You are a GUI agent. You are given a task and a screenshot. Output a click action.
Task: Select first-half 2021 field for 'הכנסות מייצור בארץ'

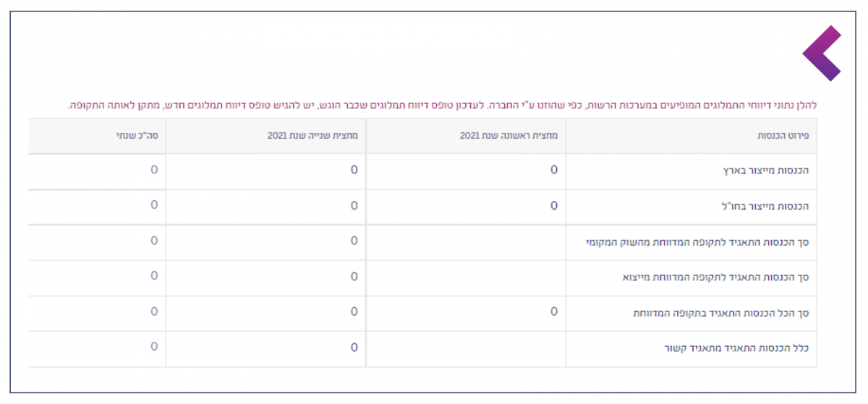click(467, 170)
